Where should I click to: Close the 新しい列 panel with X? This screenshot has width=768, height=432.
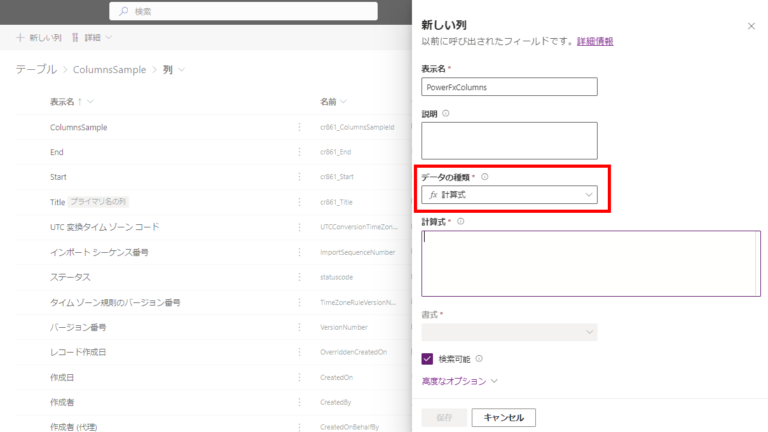[x=751, y=26]
